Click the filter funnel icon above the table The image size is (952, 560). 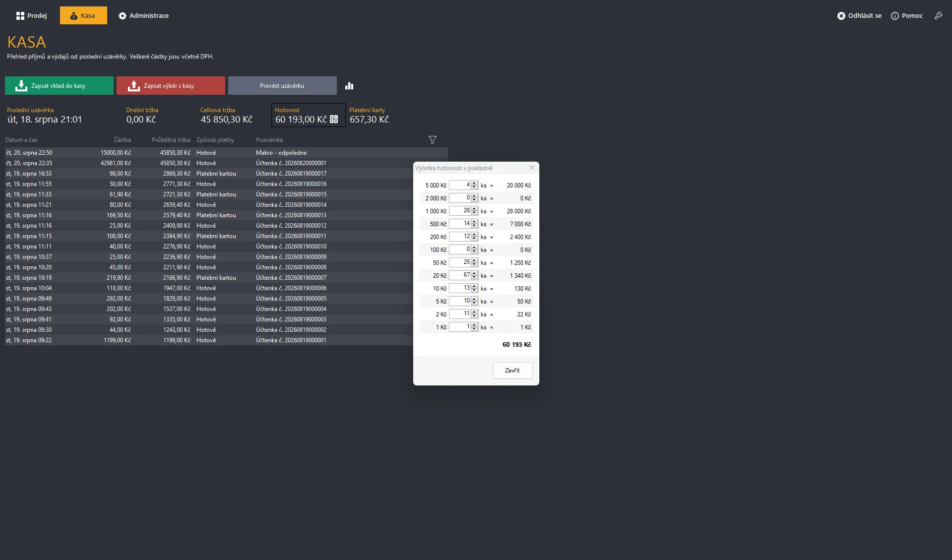point(433,140)
